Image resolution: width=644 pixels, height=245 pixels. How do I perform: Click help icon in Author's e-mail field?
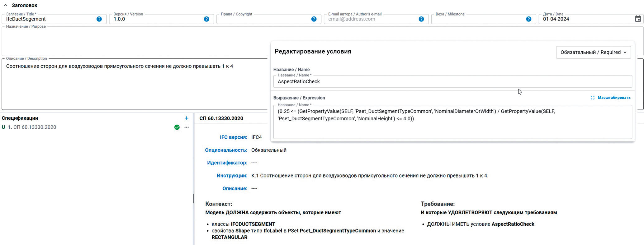coord(421,19)
